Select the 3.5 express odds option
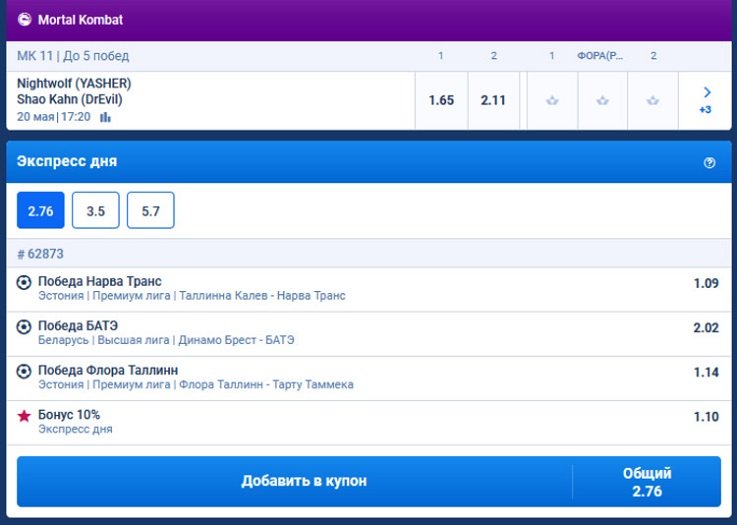The width and height of the screenshot is (737, 525). pyautogui.click(x=95, y=211)
